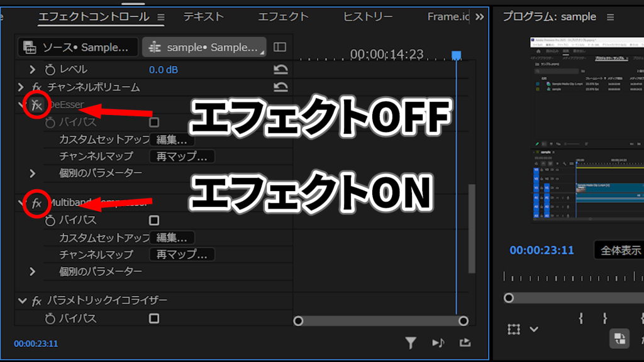The width and height of the screenshot is (644, 362).
Task: Toggle the レベル stopwatch animation icon
Action: point(50,70)
